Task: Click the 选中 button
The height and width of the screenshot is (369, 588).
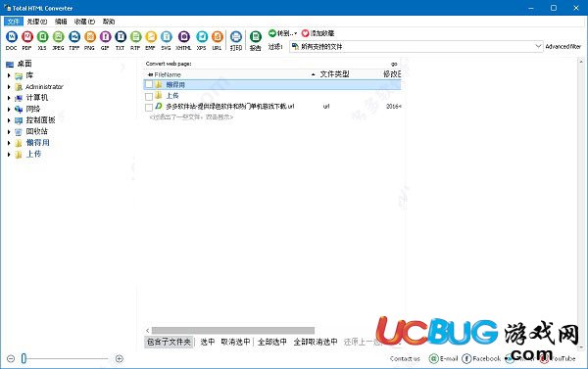Action: point(208,342)
